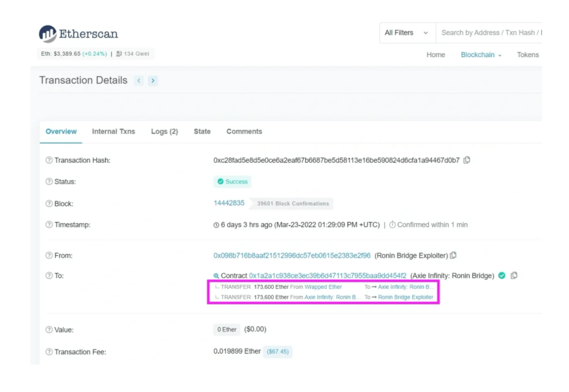
Task: Click the 0.019899 Ether fee text
Action: point(237,351)
